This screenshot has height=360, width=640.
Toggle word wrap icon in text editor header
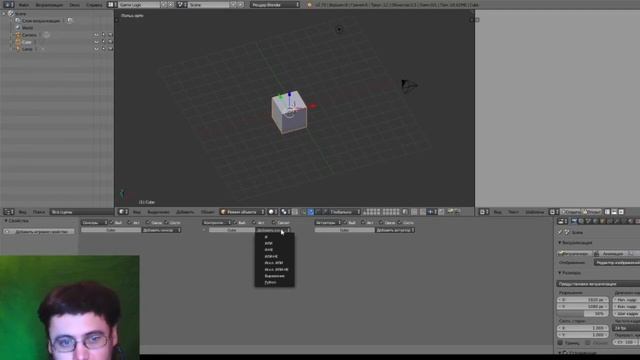point(614,211)
